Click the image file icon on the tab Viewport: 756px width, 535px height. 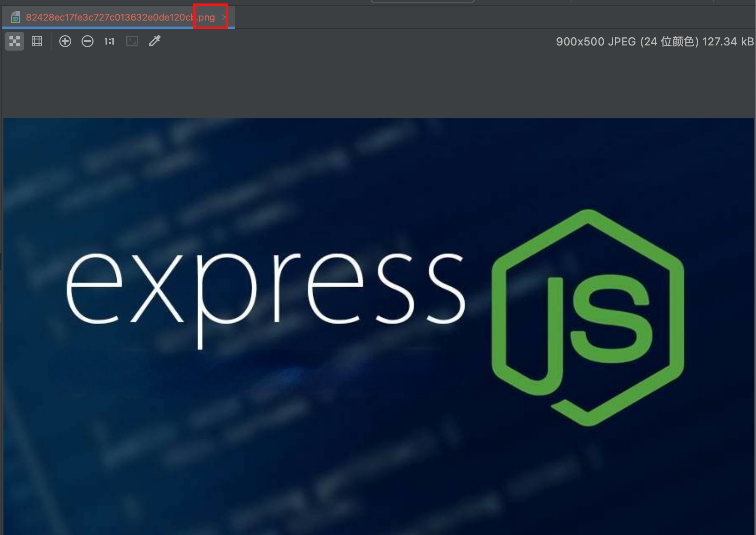click(15, 17)
